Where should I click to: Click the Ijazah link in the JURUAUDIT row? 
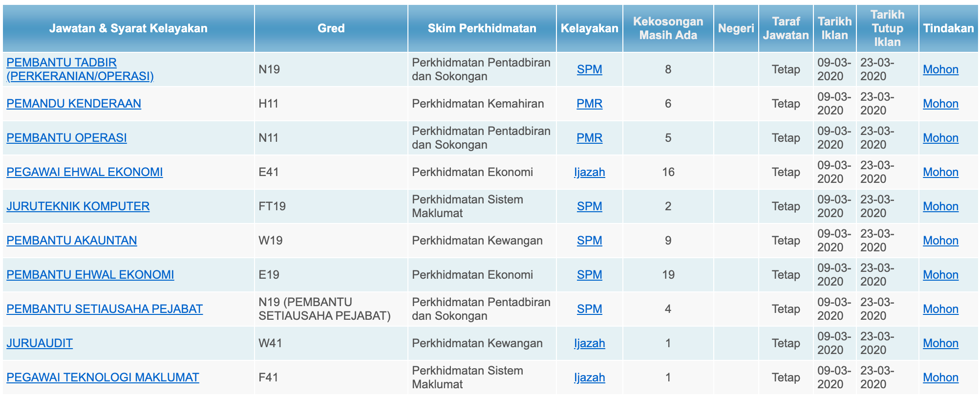pyautogui.click(x=589, y=343)
